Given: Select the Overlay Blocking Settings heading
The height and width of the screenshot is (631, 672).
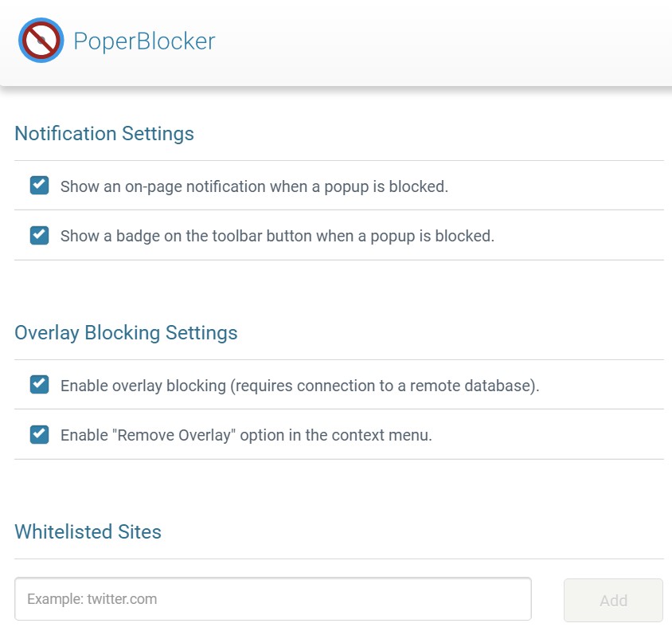Looking at the screenshot, I should click(126, 332).
